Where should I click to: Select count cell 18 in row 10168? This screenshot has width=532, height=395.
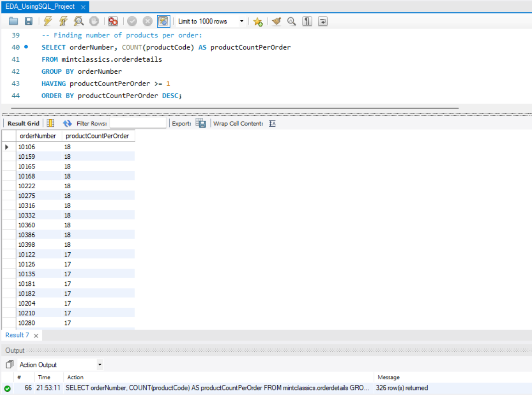coord(98,176)
